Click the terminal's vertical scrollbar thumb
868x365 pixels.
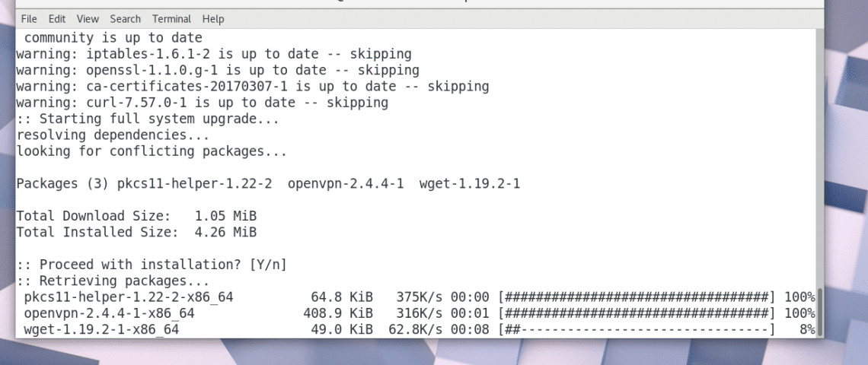819,313
